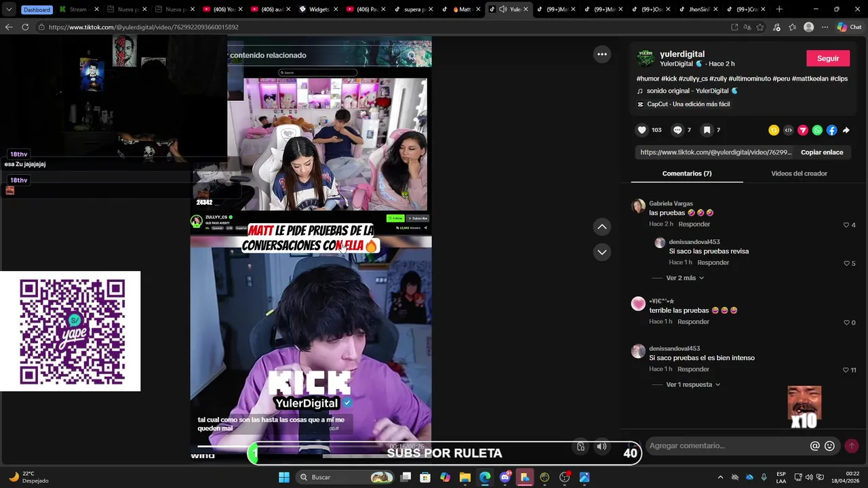Switch to the Stream browser tab

[x=78, y=9]
